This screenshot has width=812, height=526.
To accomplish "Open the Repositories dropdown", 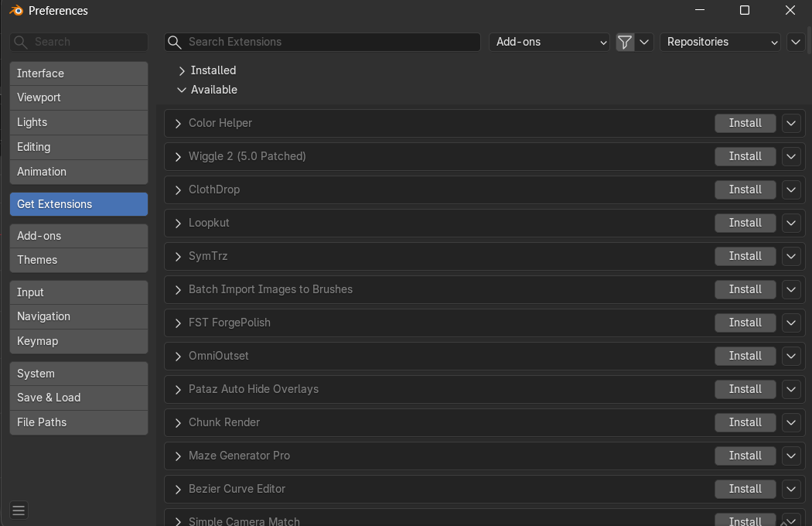I will coord(720,42).
